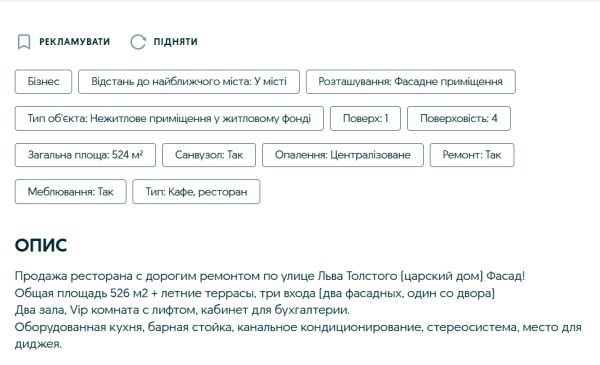Open the Відстань до найближчого міста tag

click(189, 81)
